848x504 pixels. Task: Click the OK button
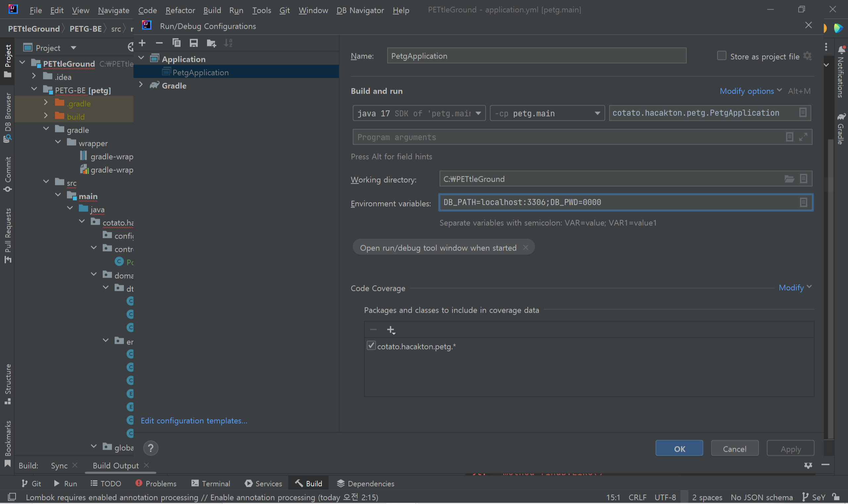(x=679, y=449)
